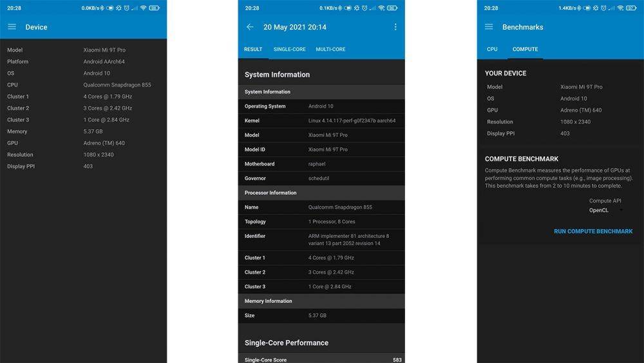The width and height of the screenshot is (644, 363).
Task: Tap the 20 May 2021 20:14 title
Action: click(x=295, y=27)
